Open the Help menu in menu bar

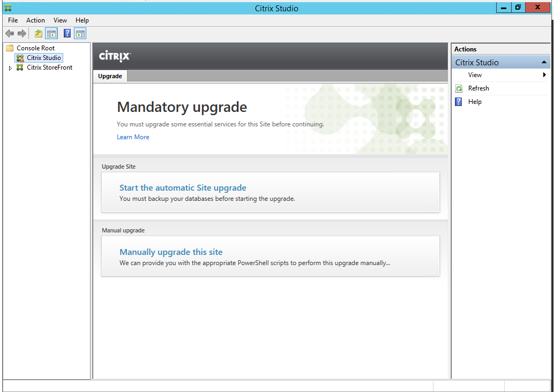tap(82, 20)
